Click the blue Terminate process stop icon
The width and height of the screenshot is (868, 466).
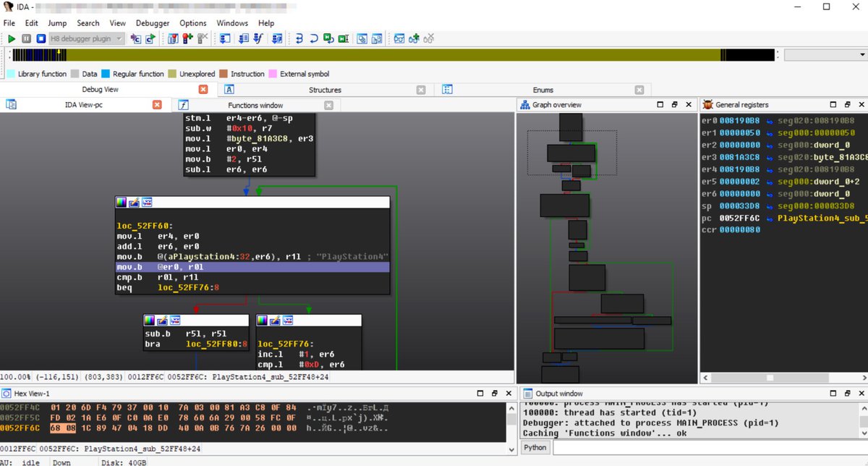(41, 38)
